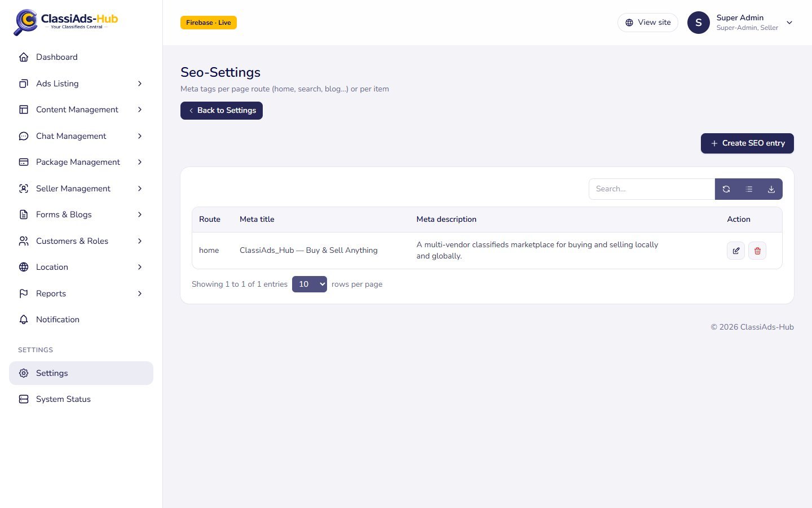812x508 pixels.
Task: Download the SEO table export
Action: pos(771,189)
